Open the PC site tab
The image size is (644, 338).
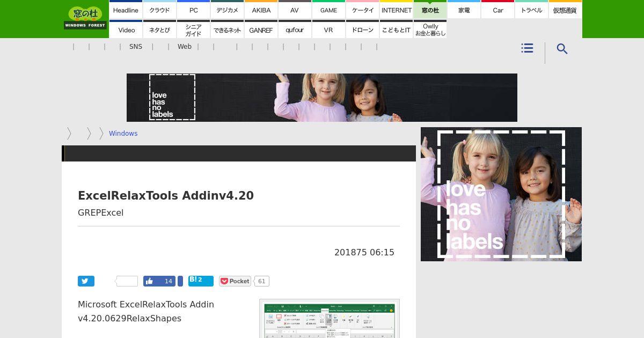(193, 10)
